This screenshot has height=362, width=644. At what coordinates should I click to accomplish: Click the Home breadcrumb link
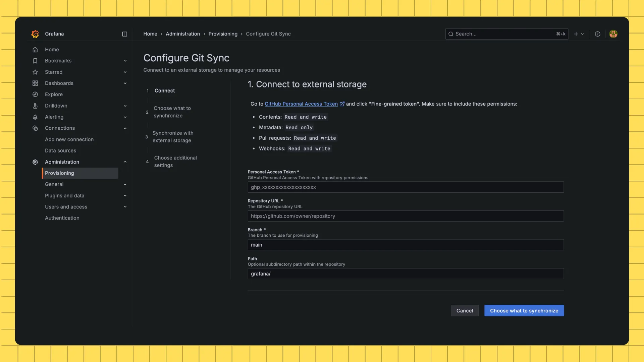(150, 34)
